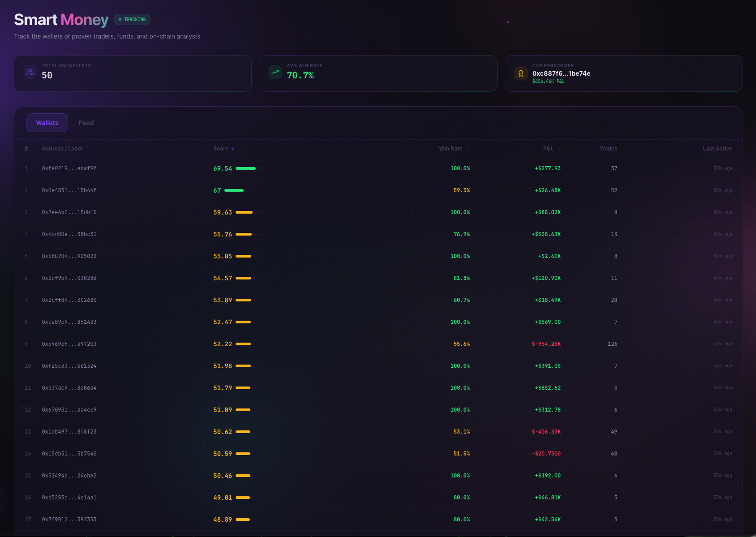Viewport: 756px width, 537px height.
Task: Open top performer wallet 0xc887f6...1be74e
Action: 561,73
